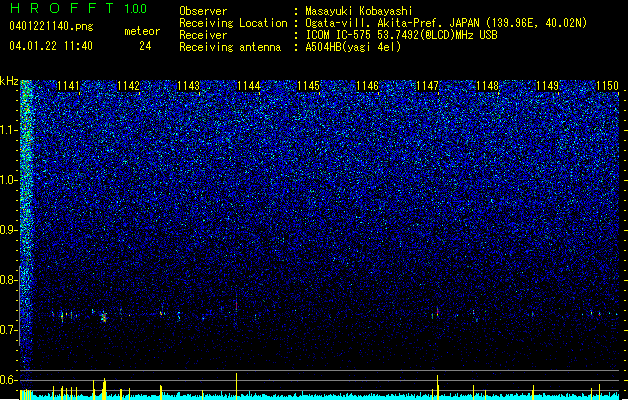Screen dimensions: 629x400
Task: Click the 'meteor' count label
Action: (x=142, y=31)
